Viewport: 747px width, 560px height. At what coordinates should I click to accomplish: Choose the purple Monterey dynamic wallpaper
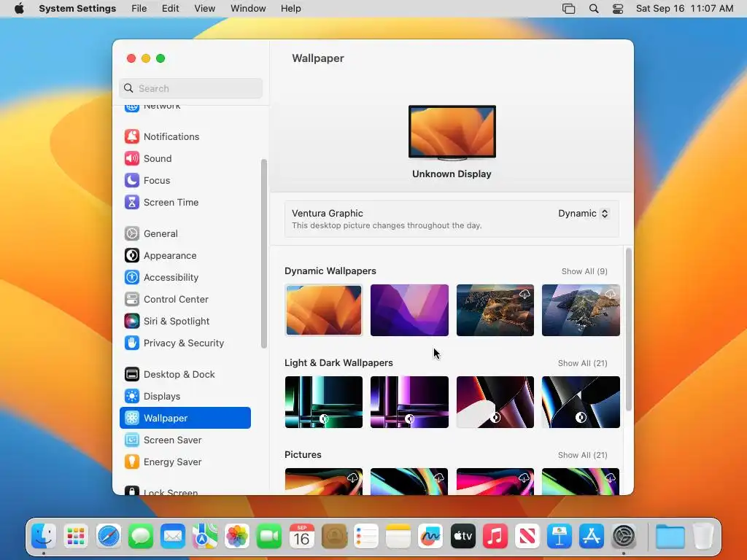pyautogui.click(x=409, y=311)
